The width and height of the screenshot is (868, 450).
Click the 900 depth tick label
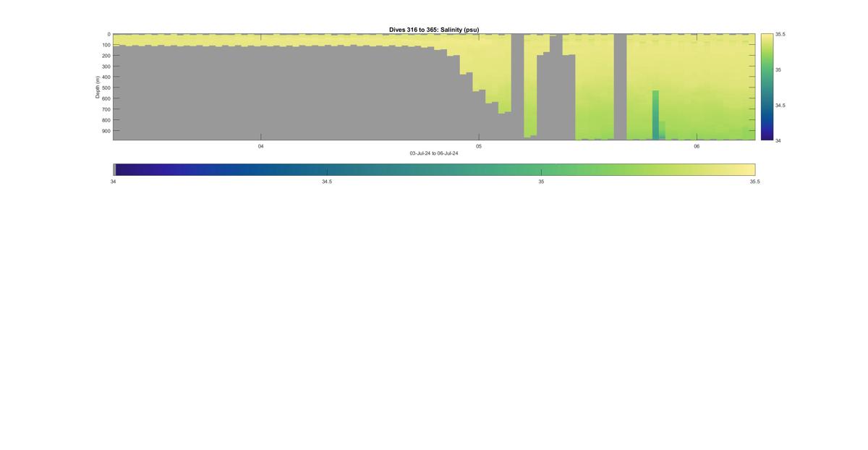pyautogui.click(x=106, y=131)
